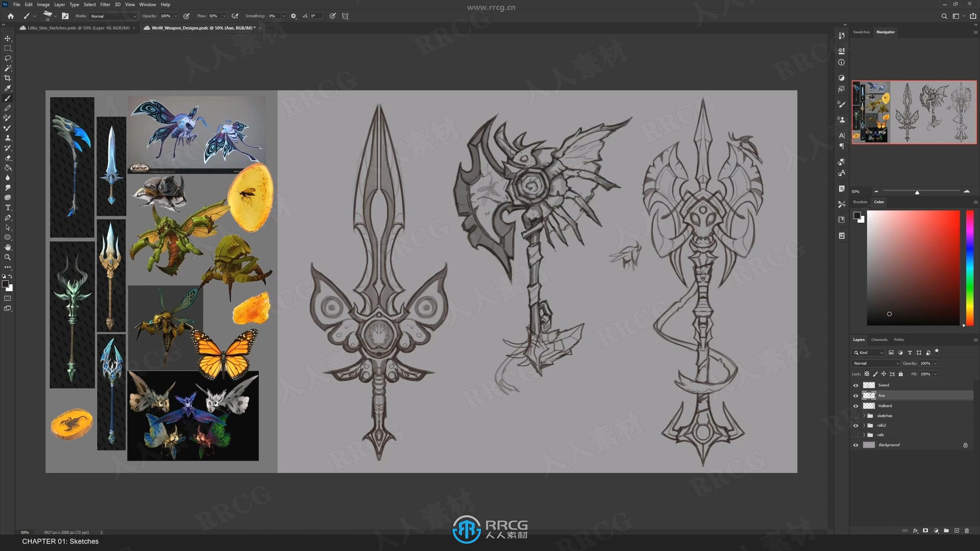Open the layer Fill slider arrow
The image size is (980, 551).
tap(935, 374)
